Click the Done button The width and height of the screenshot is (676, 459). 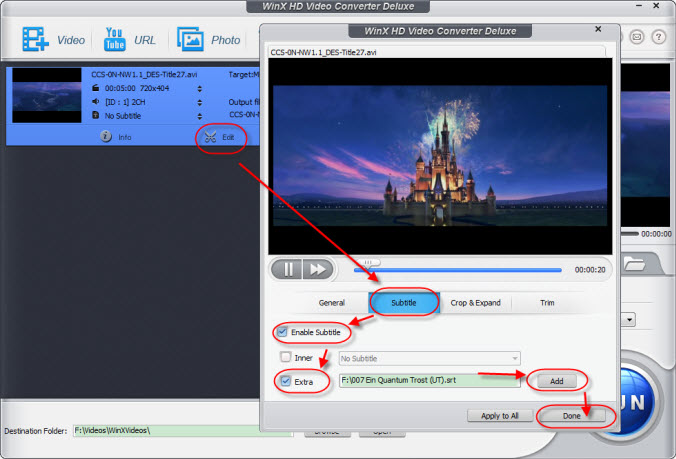(x=572, y=416)
